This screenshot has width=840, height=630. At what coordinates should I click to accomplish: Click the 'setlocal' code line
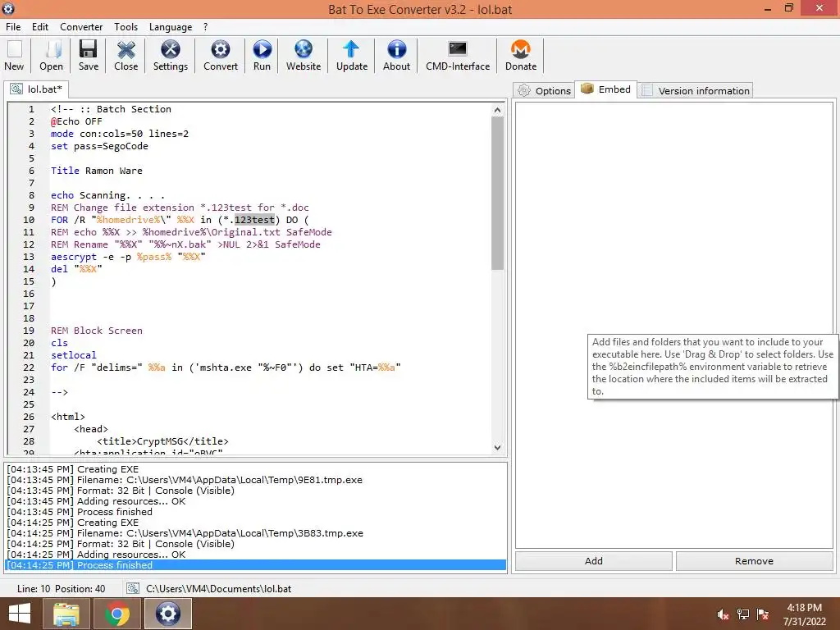(x=74, y=355)
